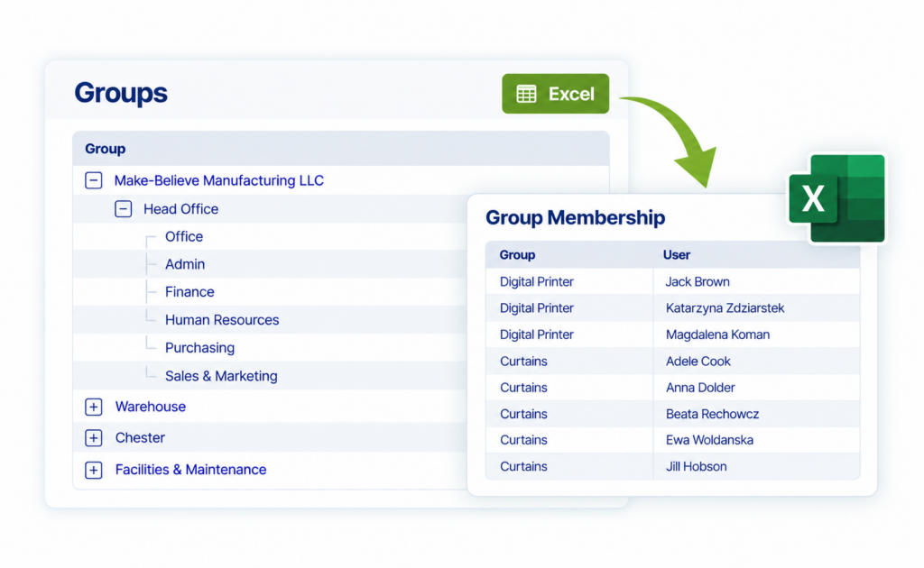Screen dimensions: 924x568
Task: Select the Head Office group
Action: point(180,209)
